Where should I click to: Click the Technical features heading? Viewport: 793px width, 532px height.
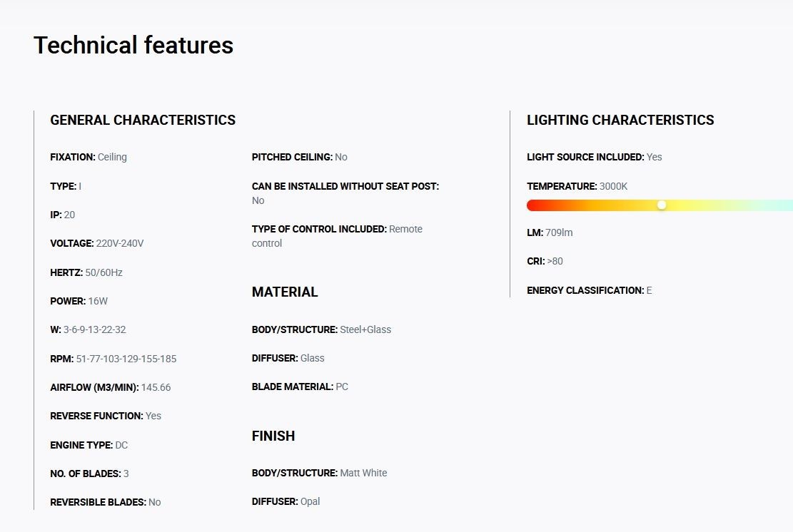click(x=133, y=45)
